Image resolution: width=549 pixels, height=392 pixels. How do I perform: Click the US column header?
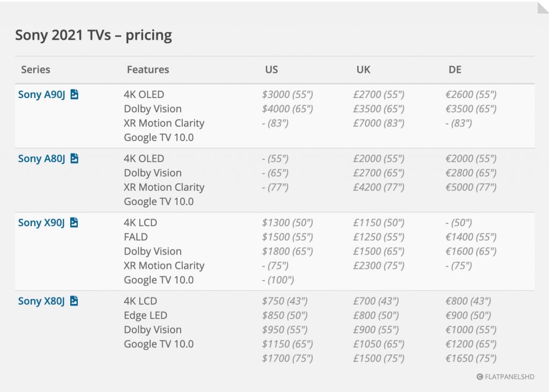tap(271, 69)
